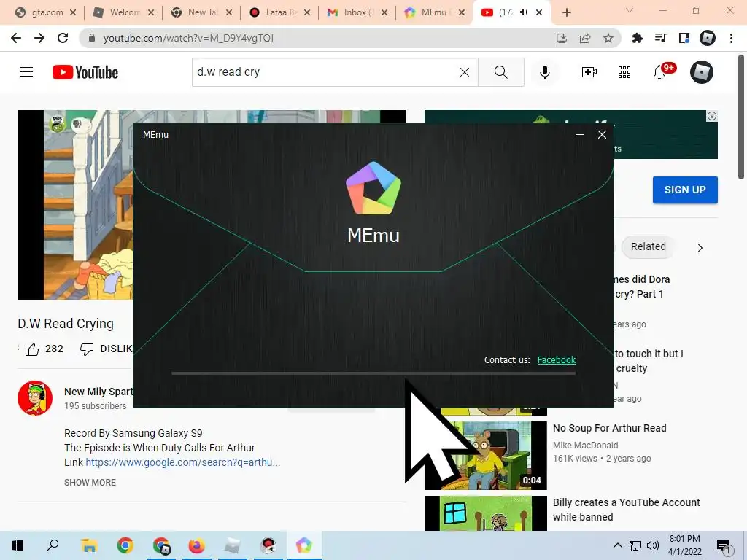Open No Soup For Arthur Read title
Screen dimensions: 747x560
pyautogui.click(x=610, y=428)
